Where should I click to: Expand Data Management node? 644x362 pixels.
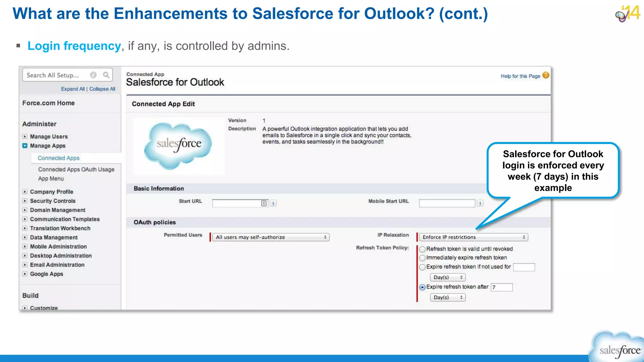point(25,238)
